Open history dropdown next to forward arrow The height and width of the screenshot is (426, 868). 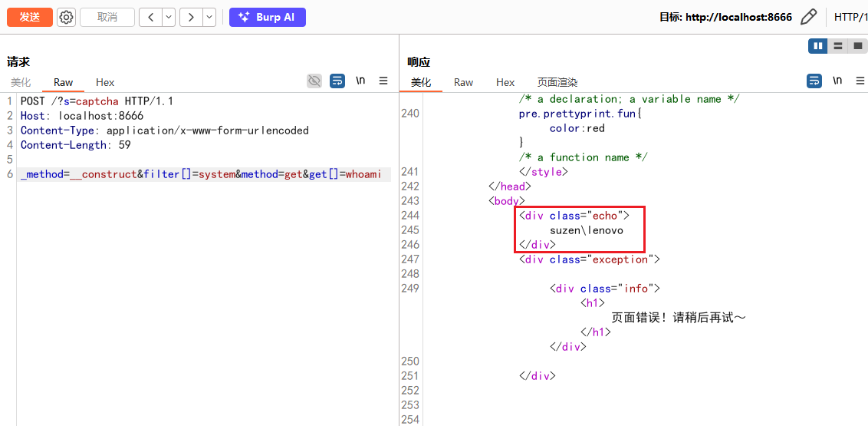(209, 17)
